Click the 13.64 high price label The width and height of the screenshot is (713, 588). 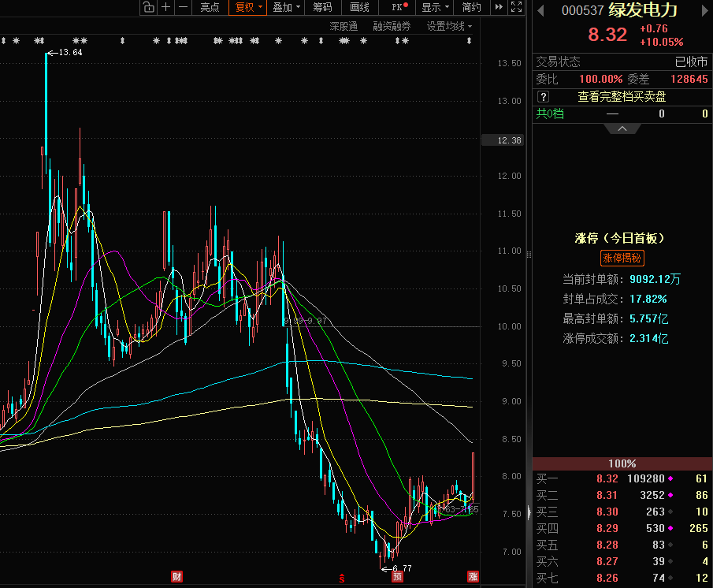70,52
